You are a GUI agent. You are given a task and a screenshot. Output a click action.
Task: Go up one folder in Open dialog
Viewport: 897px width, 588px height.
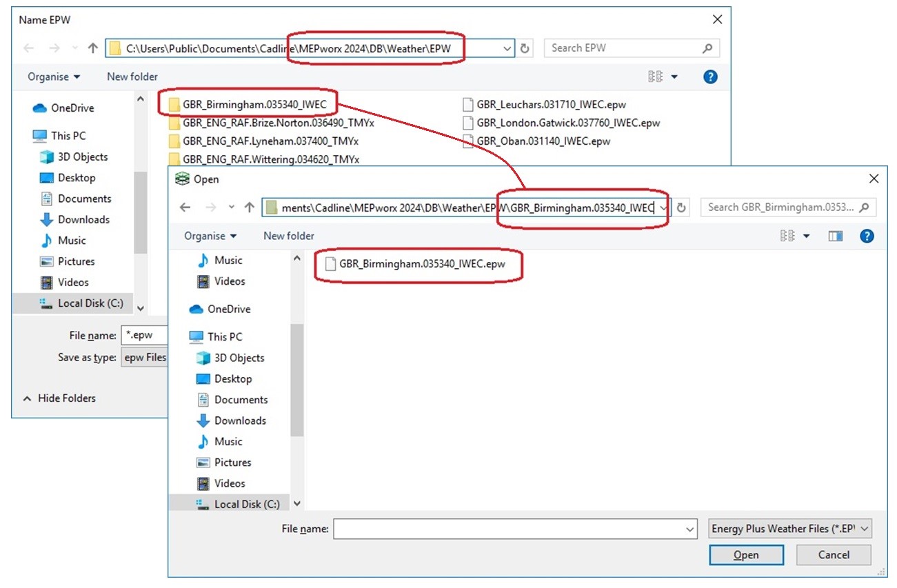coord(250,207)
